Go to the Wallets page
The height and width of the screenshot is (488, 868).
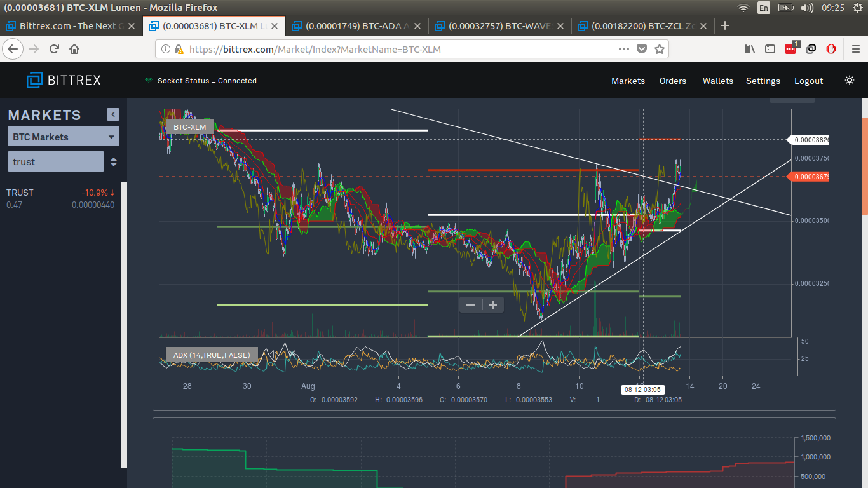coord(718,81)
